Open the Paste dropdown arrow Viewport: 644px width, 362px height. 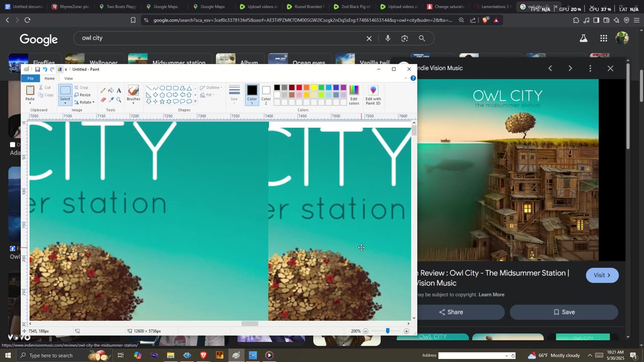(30, 104)
